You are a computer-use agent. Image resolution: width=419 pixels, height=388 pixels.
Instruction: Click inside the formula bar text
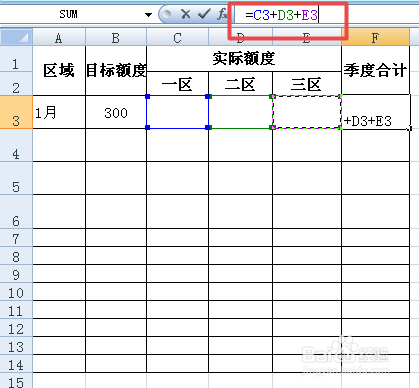tap(282, 15)
